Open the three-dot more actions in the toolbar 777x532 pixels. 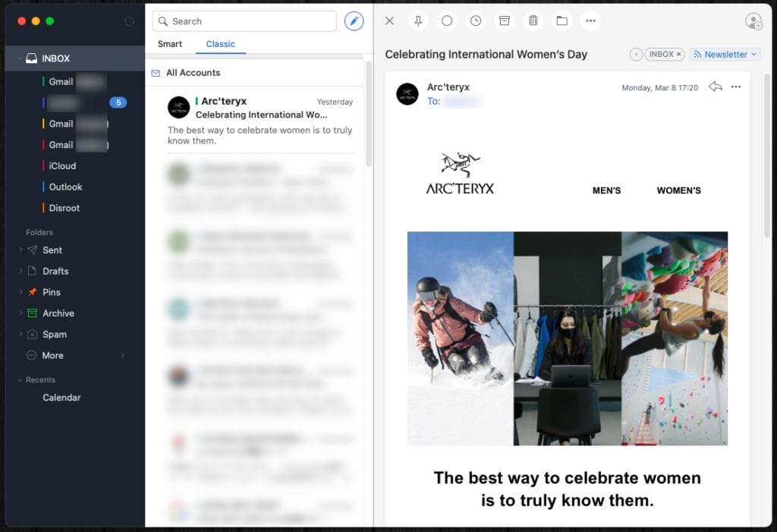point(591,21)
